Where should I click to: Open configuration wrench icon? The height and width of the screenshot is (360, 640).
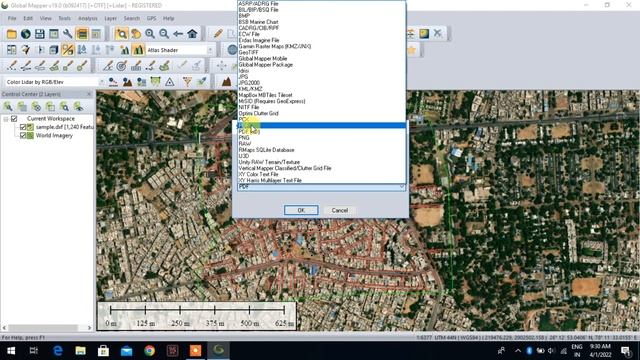coord(68,34)
